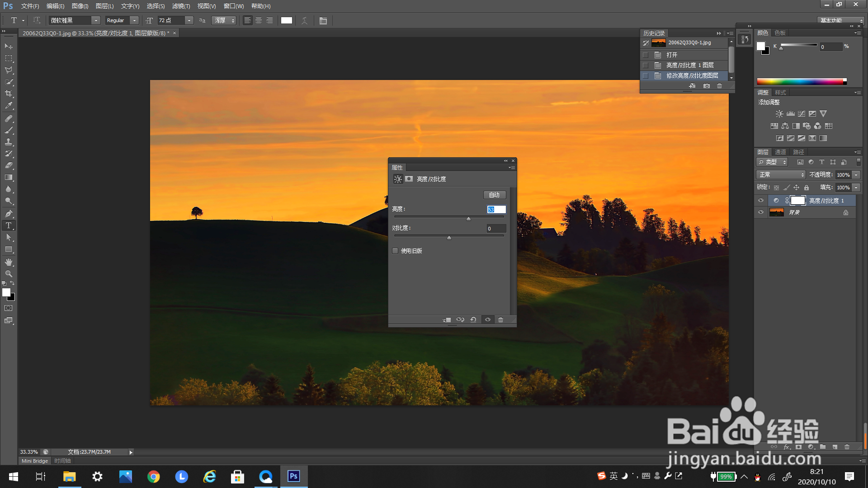Screen dimensions: 868x488
Task: Switch to the 通道 tab
Action: pos(780,152)
